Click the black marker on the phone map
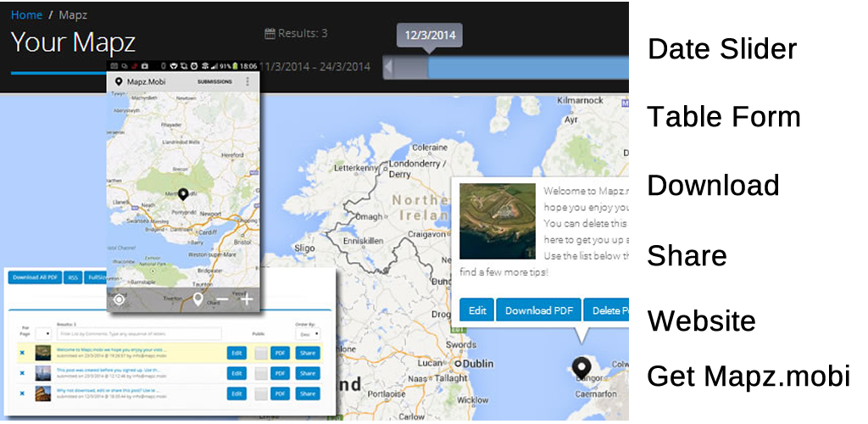The width and height of the screenshot is (868, 424). pos(183,193)
